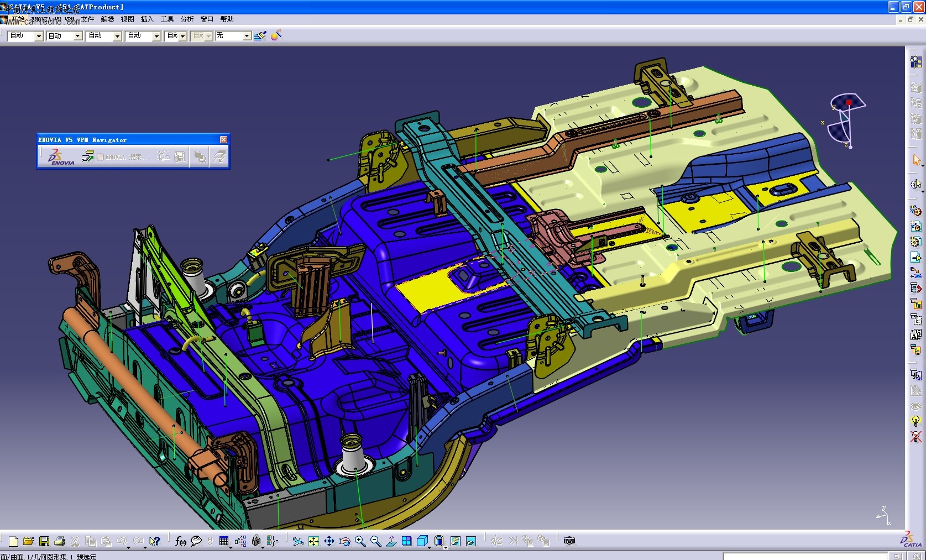Open the ENOVIA V5 VPM menu
Viewport: 926px width, 560px height.
coord(53,19)
